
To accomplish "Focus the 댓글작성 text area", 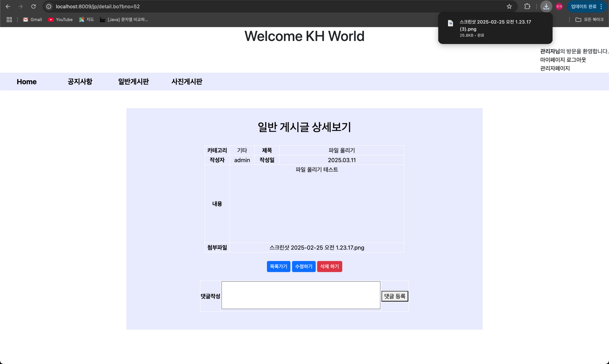I will click(301, 295).
